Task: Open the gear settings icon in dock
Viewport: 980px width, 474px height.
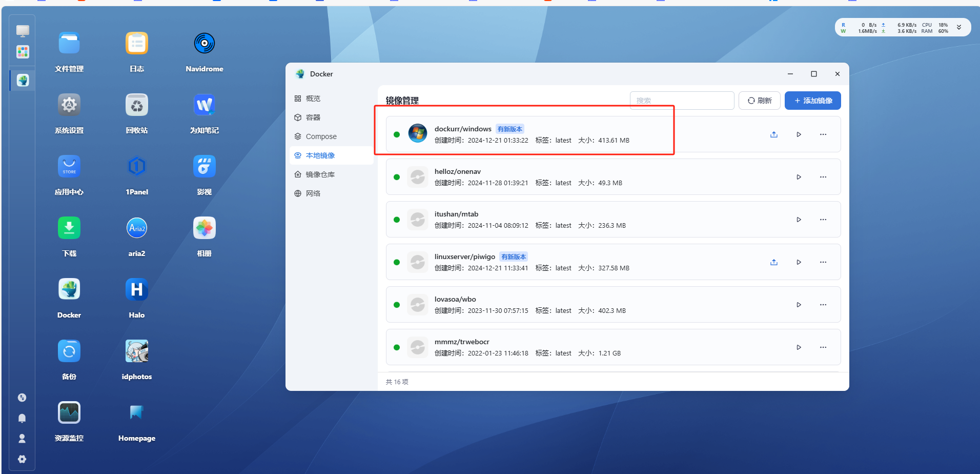Action: [22, 459]
